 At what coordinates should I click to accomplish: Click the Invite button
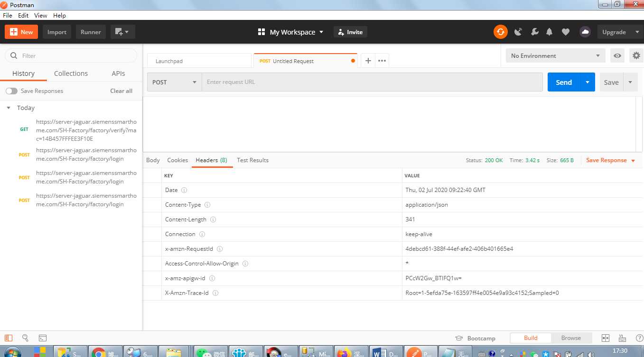click(350, 32)
